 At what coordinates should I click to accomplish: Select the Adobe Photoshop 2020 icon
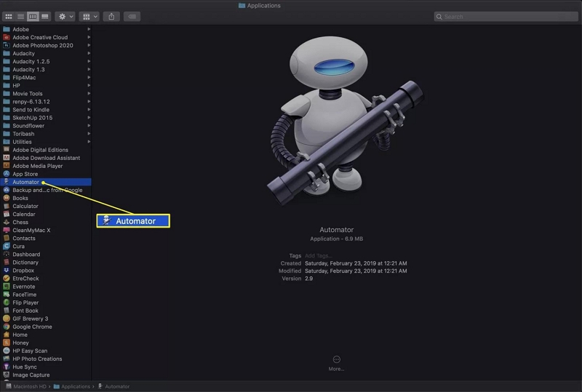tap(7, 45)
